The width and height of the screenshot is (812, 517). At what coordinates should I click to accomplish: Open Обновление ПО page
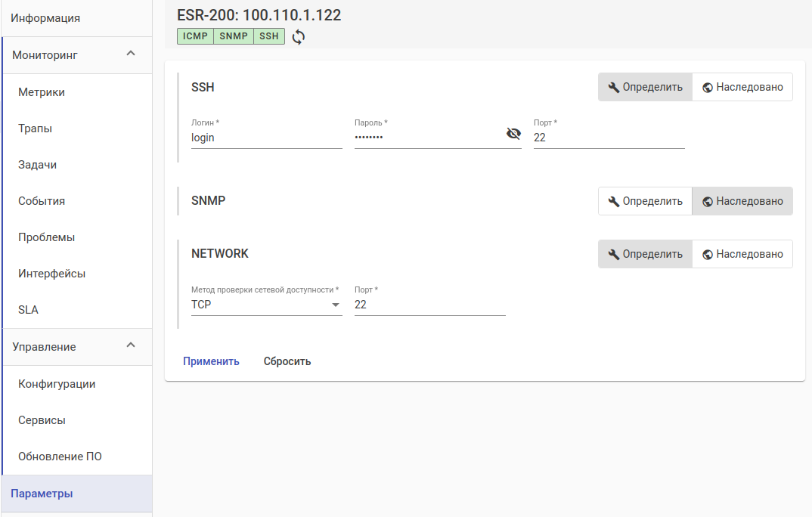[78, 457]
